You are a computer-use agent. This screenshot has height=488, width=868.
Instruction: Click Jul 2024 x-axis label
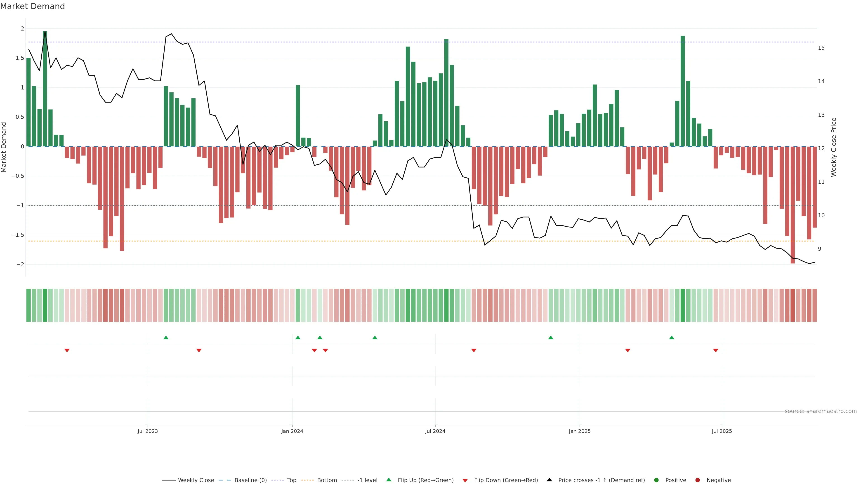435,432
